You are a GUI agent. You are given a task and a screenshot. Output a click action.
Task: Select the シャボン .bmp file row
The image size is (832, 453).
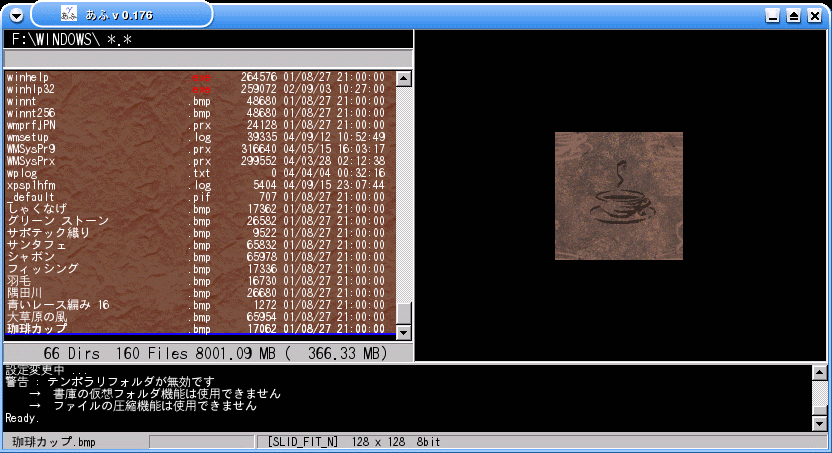coord(200,257)
